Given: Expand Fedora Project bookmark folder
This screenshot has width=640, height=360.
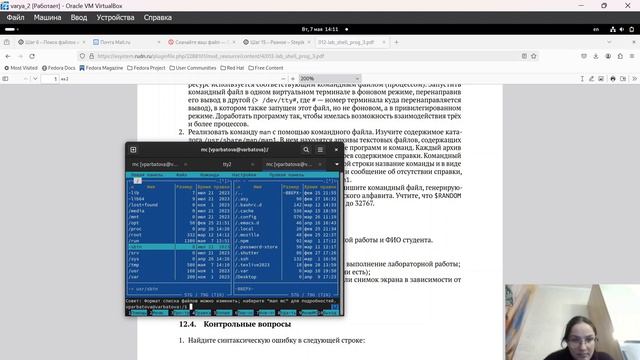Looking at the screenshot, I should pyautogui.click(x=146, y=68).
